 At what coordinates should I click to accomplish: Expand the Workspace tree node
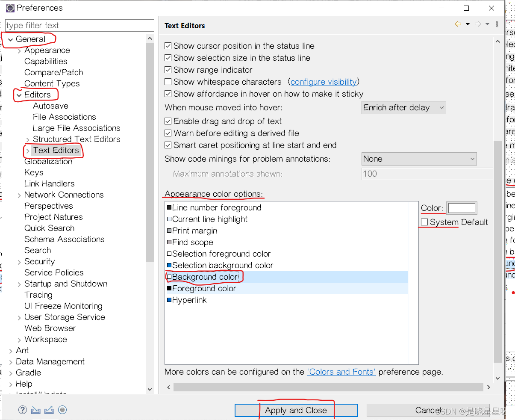coord(19,340)
